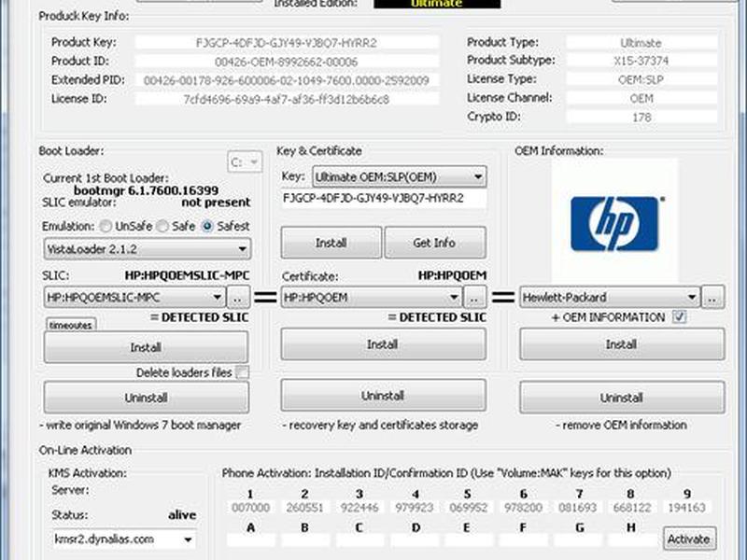Click the Crypto ID value 178

click(x=641, y=118)
